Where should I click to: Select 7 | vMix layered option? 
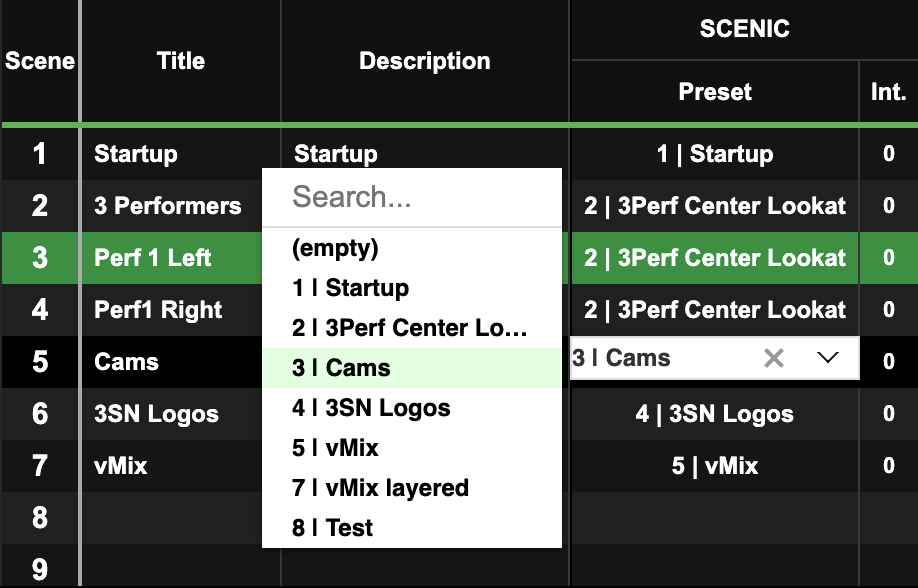(x=412, y=488)
